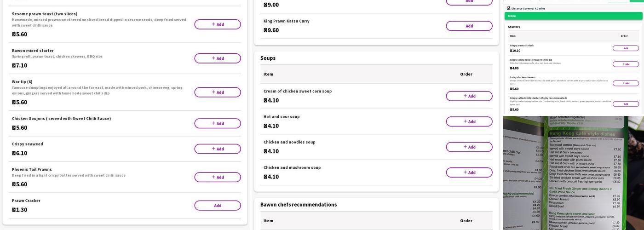
Task: Click plus icon for Crispy spring rolls
Action: [x=623, y=64]
